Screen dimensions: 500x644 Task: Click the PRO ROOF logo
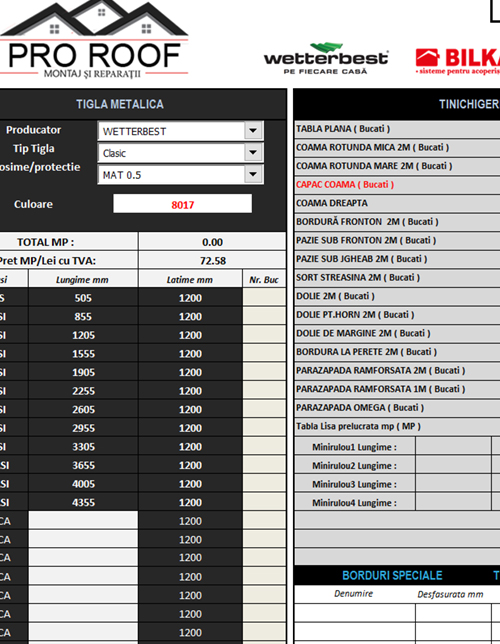coord(94,39)
